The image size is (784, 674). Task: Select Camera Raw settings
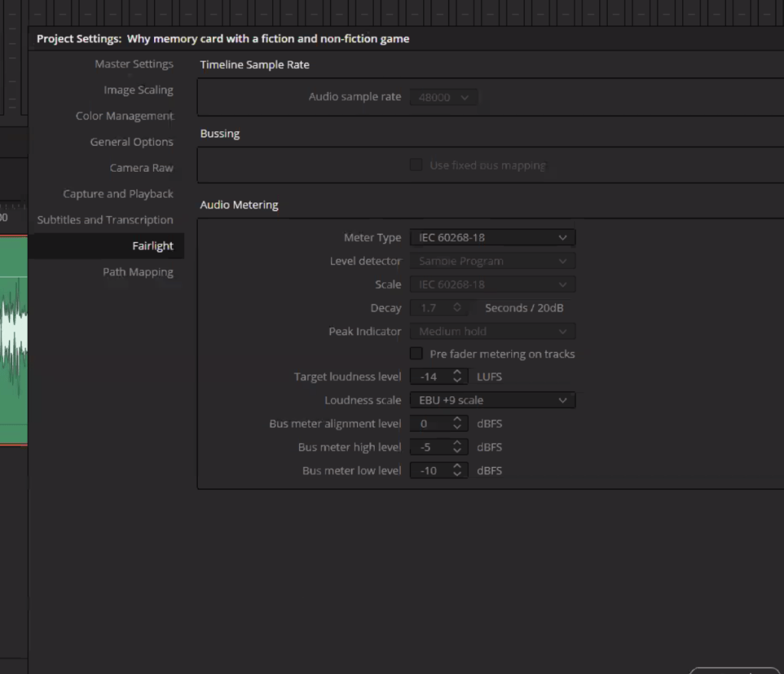pos(142,168)
